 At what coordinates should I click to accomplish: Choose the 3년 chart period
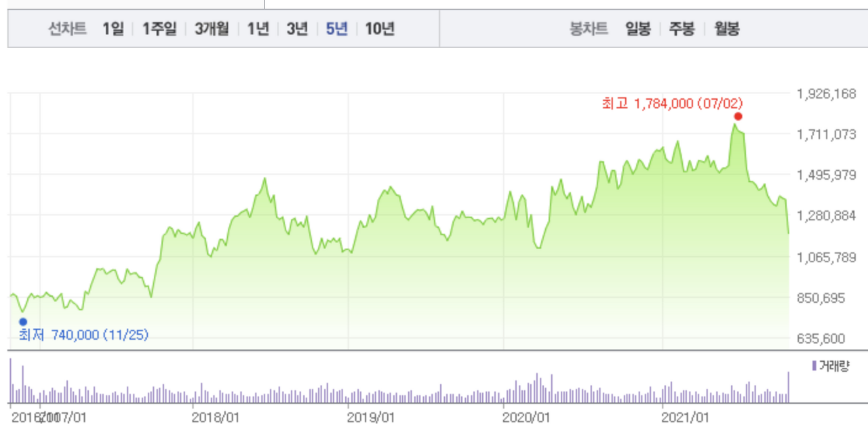297,29
